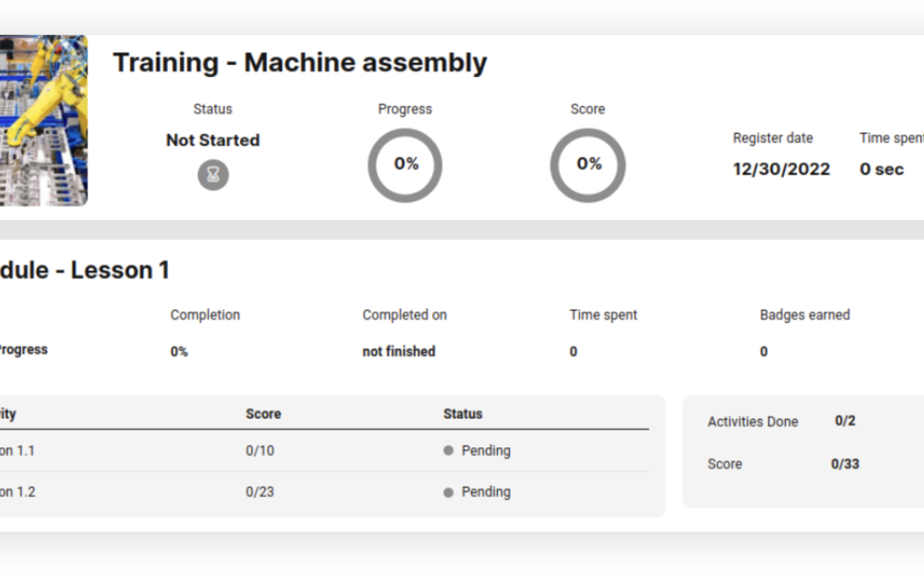Open the machine assembly course thumbnail image
924x575 pixels.
coord(43,120)
